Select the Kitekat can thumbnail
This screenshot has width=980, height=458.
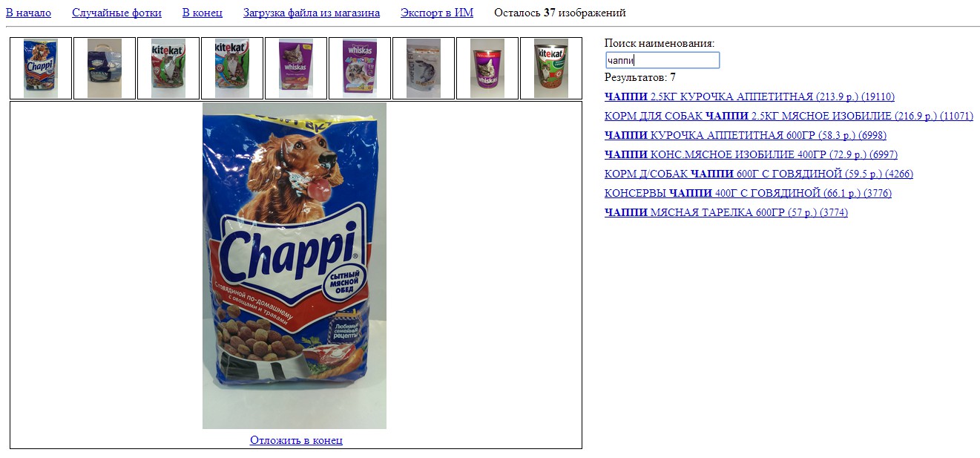click(x=551, y=68)
